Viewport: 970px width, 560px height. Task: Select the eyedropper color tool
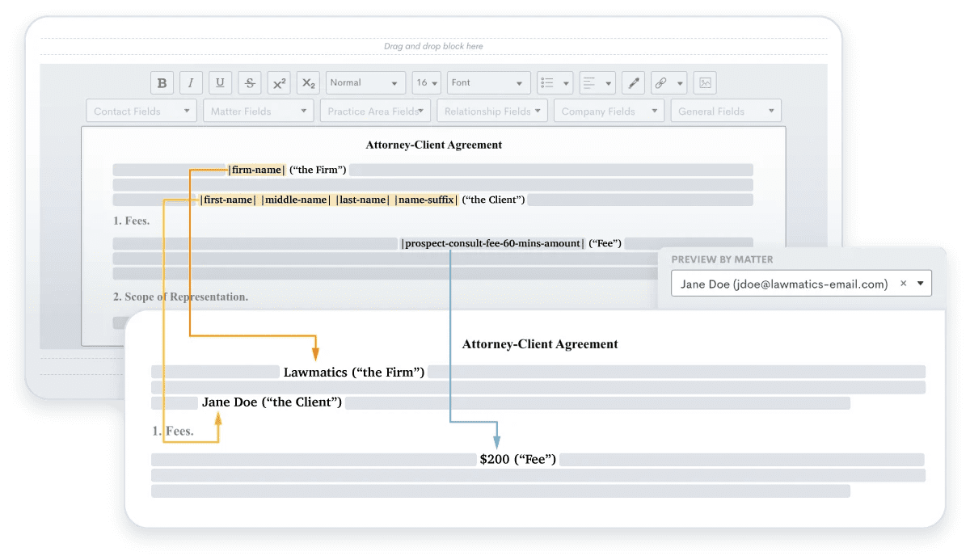(633, 82)
